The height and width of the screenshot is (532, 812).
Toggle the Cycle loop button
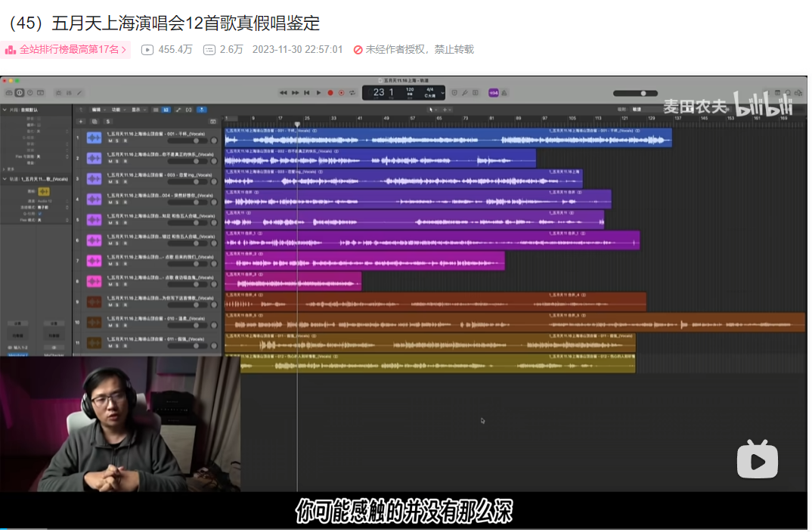[x=353, y=93]
